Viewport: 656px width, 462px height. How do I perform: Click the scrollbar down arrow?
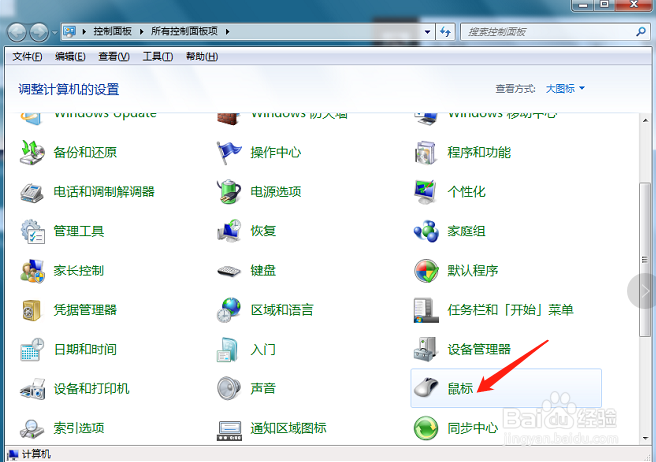click(x=645, y=438)
